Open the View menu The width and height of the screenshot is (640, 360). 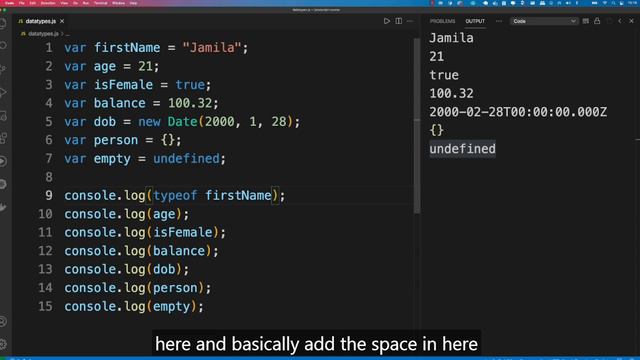coord(64,3)
